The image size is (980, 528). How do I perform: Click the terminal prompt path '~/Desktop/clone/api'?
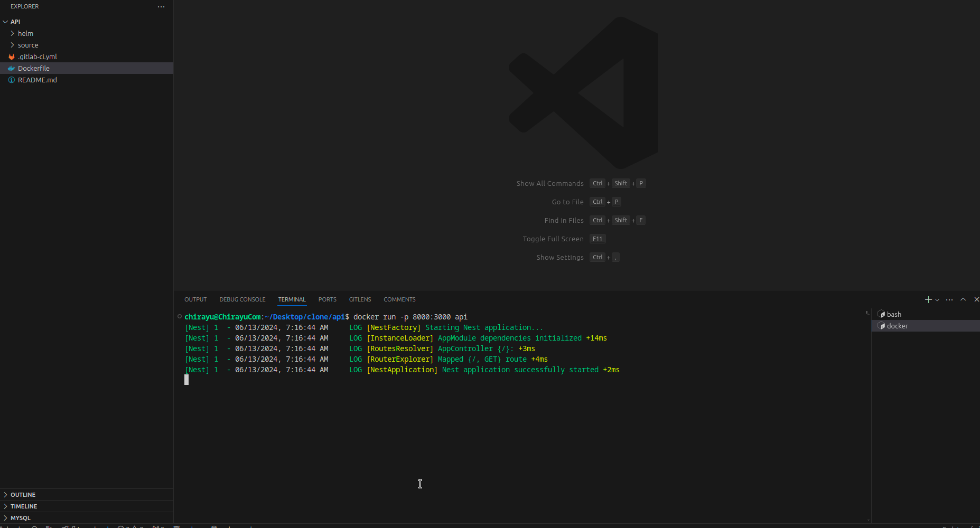pos(305,317)
